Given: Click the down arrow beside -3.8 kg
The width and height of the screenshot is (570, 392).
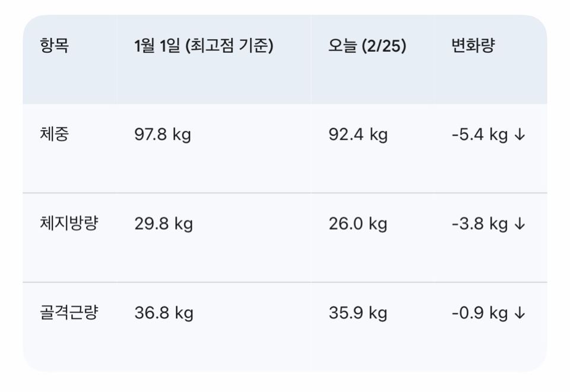Looking at the screenshot, I should point(520,225).
